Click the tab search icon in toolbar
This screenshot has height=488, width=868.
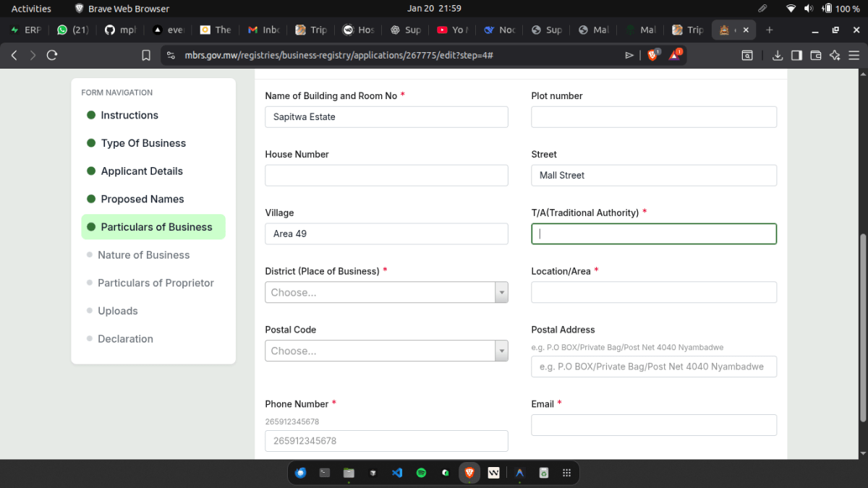[x=747, y=55]
